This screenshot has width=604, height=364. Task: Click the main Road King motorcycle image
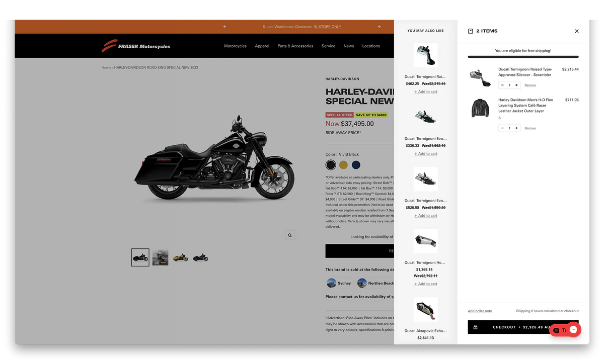coord(214,158)
